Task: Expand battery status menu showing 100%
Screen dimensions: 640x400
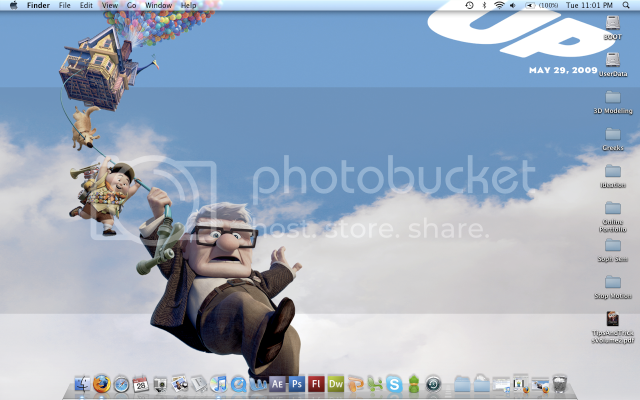Action: tap(538, 6)
